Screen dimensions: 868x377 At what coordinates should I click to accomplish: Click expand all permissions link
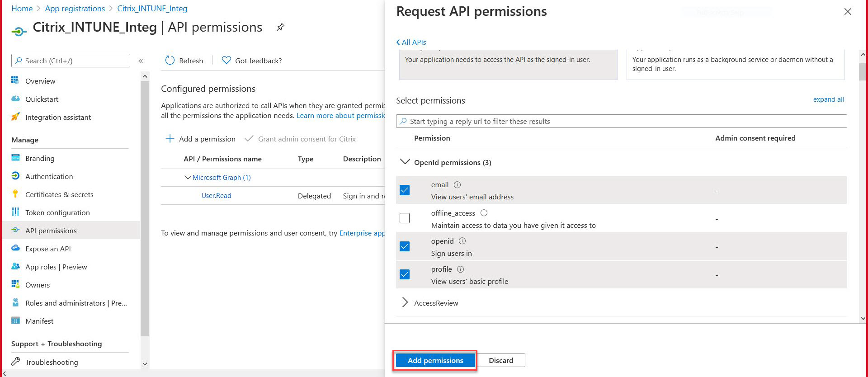pyautogui.click(x=828, y=99)
